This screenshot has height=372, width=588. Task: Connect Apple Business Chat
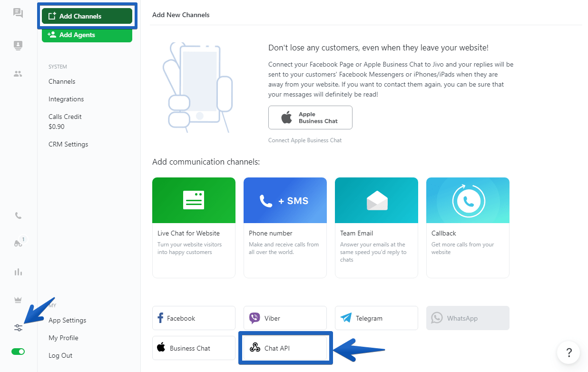[x=310, y=117]
